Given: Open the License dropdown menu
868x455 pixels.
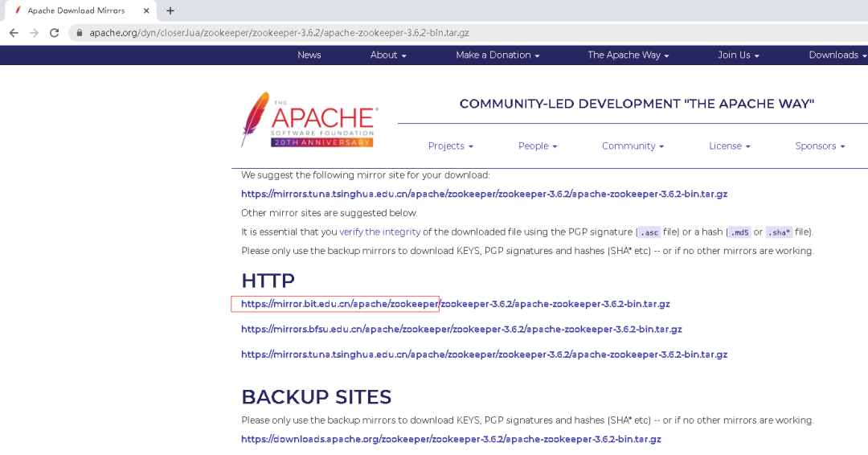Looking at the screenshot, I should tap(730, 146).
